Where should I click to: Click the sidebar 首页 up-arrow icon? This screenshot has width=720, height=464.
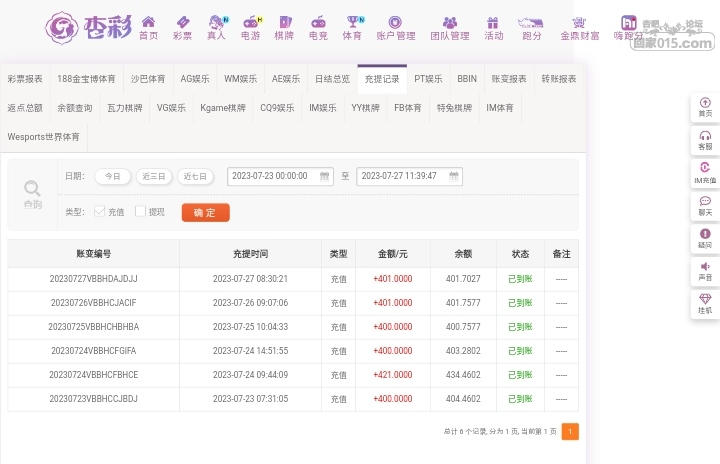point(705,102)
